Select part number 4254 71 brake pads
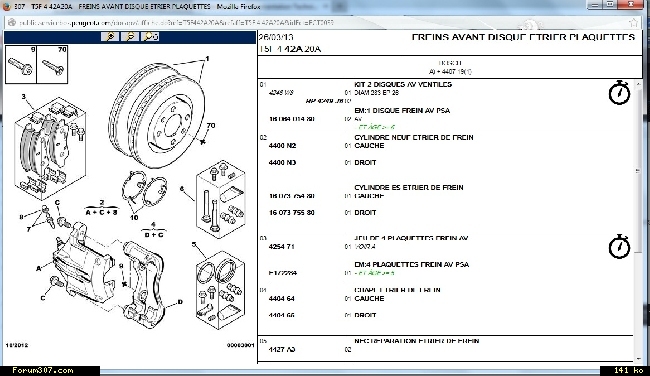Viewport: 650px width, 376px height. (281, 246)
